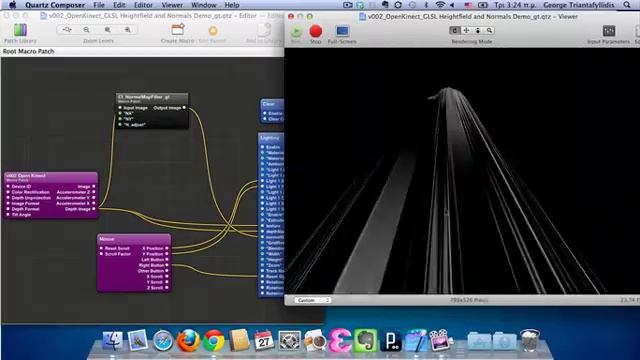Click the Z Scroll output port on Mouse patch
This screenshot has height=360, width=640.
[167, 288]
